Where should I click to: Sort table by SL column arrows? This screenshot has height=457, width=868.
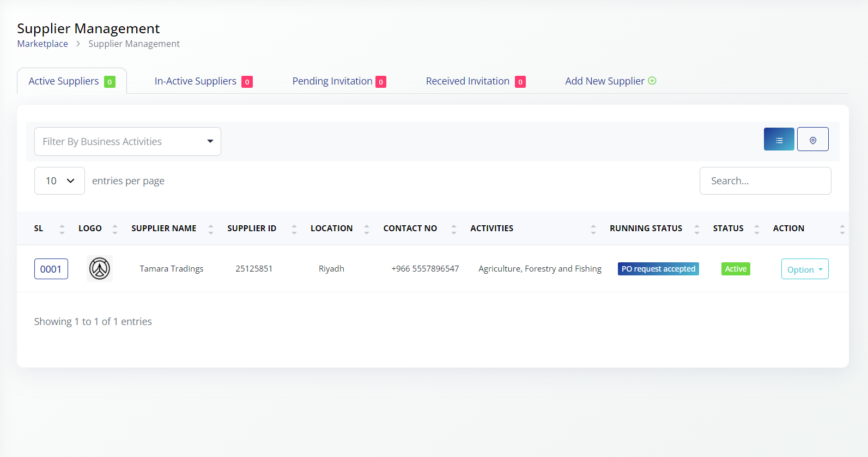pos(62,229)
